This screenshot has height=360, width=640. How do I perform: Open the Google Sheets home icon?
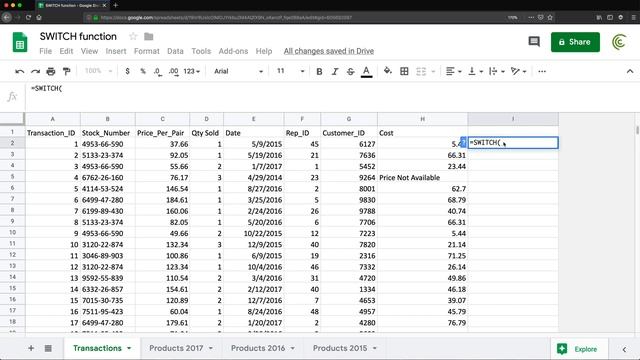click(20, 42)
